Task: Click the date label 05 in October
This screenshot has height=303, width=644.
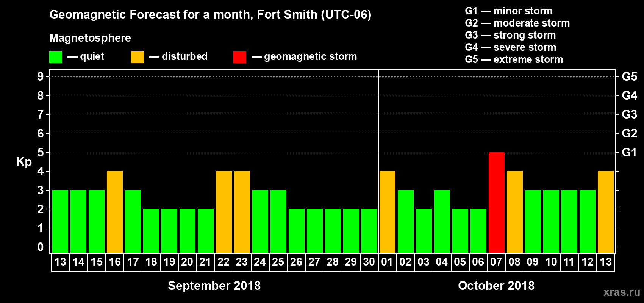Action: pos(460,262)
